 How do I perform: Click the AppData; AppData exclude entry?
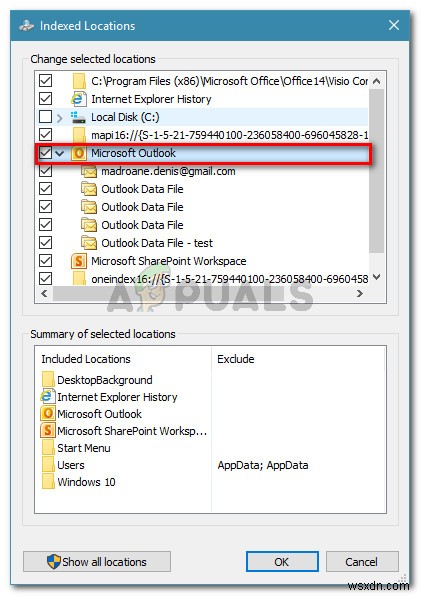click(263, 465)
